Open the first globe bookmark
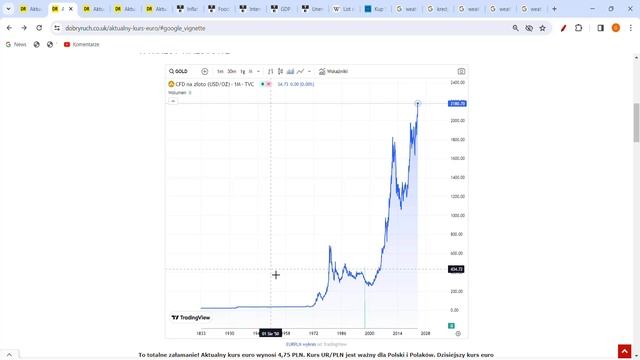This screenshot has height=360, width=640. [x=37, y=44]
